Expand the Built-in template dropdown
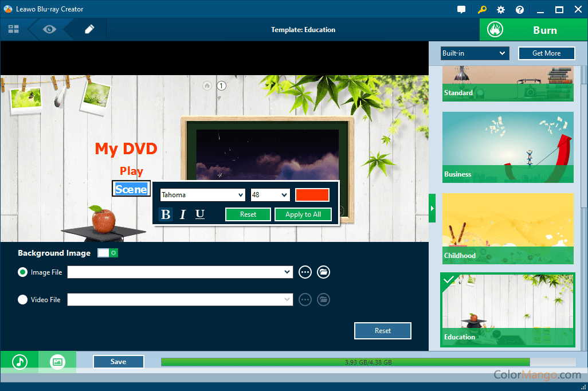588x391 pixels. (x=475, y=53)
